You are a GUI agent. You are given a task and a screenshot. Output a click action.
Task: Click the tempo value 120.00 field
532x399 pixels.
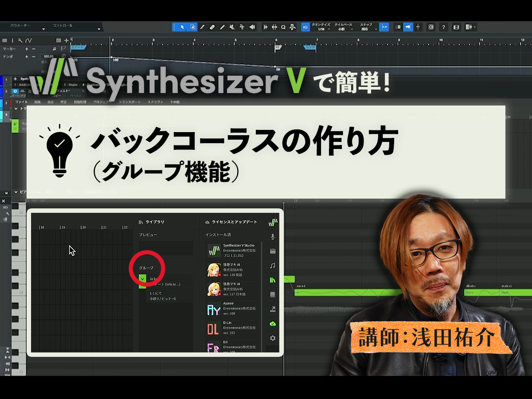[48, 57]
